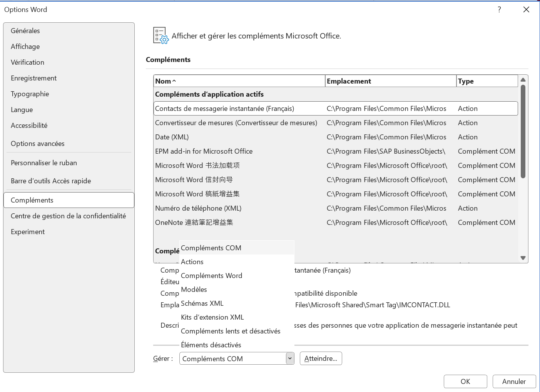Click the help question mark icon
540x392 pixels.
pos(499,10)
